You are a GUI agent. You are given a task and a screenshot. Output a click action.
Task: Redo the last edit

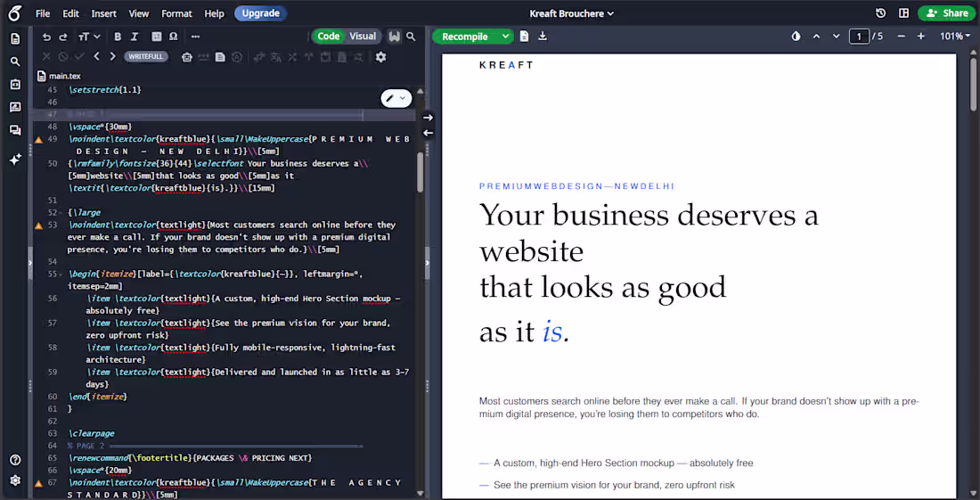coord(63,37)
